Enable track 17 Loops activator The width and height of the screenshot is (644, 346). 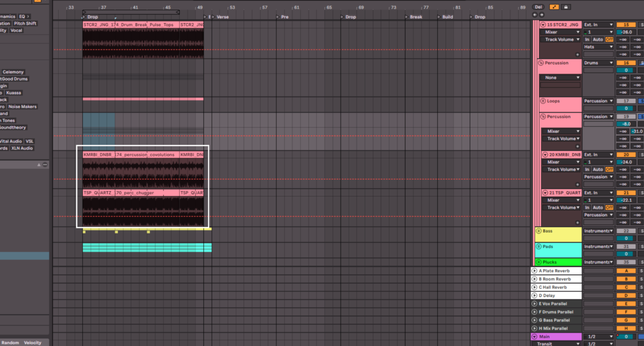tap(626, 101)
